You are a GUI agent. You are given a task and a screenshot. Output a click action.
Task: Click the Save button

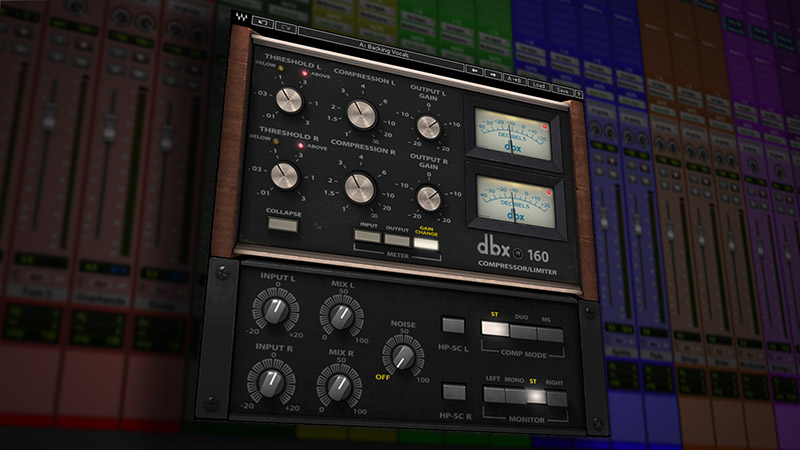[x=562, y=90]
